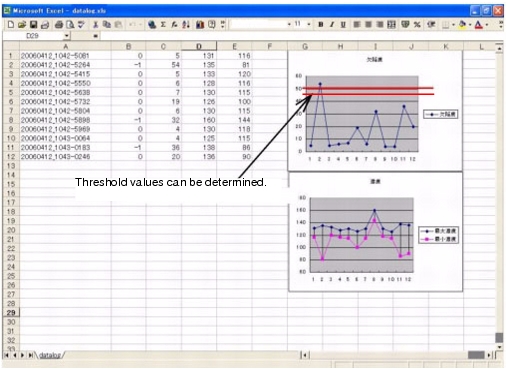Image resolution: width=507 pixels, height=369 pixels.
Task: Click the upper chart's legend
Action: coord(441,114)
